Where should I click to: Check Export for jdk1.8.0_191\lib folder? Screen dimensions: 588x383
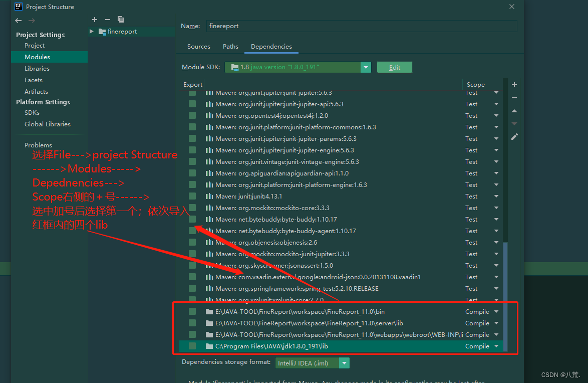coord(192,346)
